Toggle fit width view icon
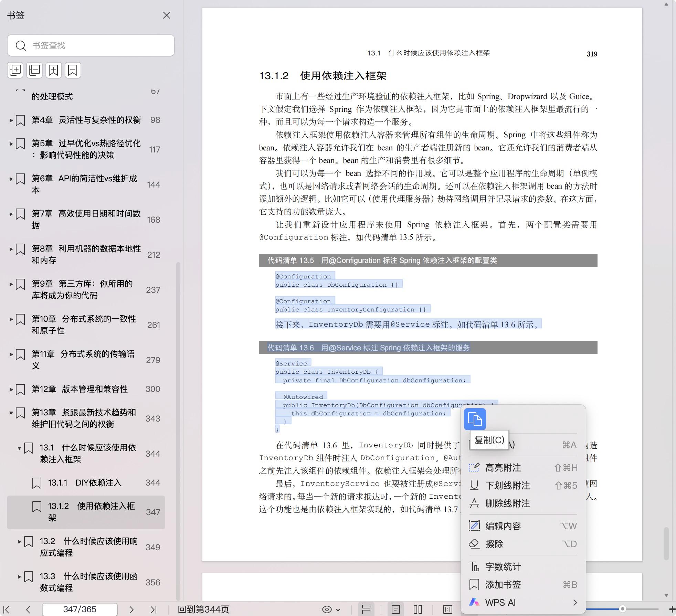Viewport: 676px width, 616px height. pos(366,609)
